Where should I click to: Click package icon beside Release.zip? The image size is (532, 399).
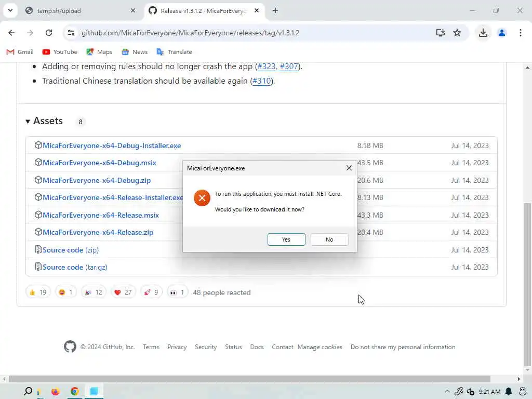click(38, 232)
